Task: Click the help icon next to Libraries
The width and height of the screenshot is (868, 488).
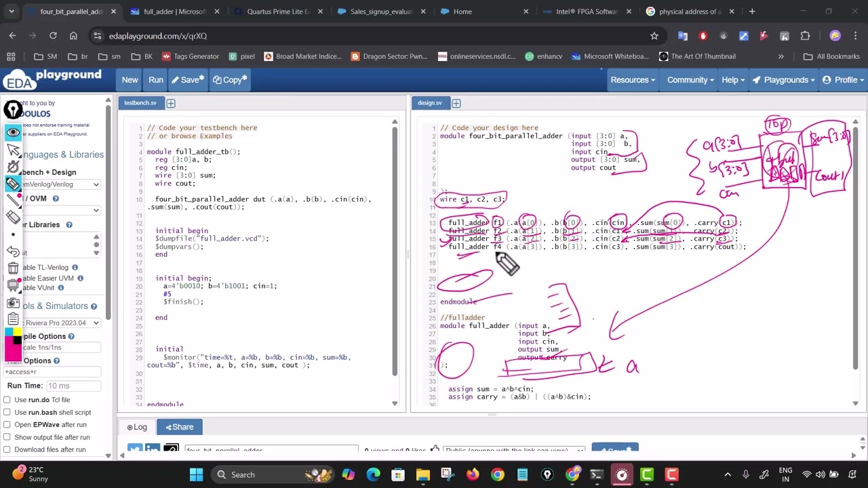Action: click(x=69, y=225)
